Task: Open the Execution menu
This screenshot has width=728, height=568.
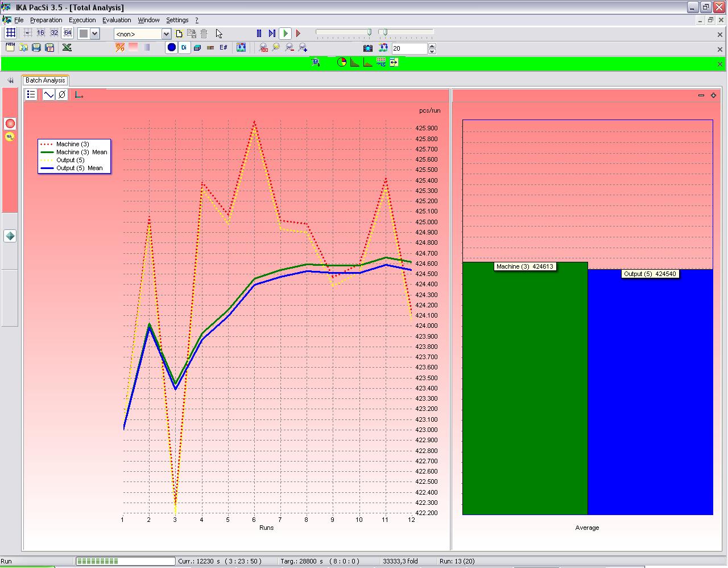Action: [x=82, y=20]
